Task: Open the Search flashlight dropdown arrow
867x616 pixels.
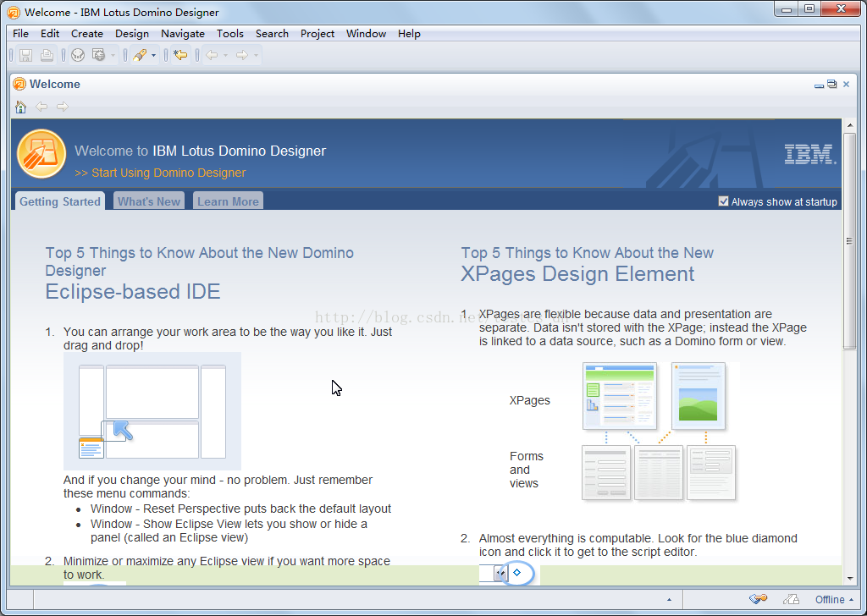Action: (154, 55)
